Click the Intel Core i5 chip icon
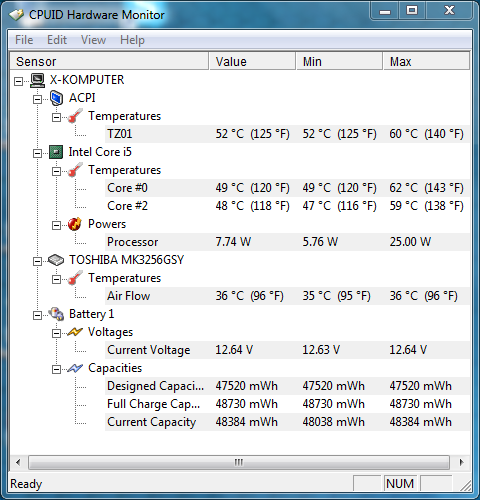This screenshot has height=500, width=480. pyautogui.click(x=56, y=152)
